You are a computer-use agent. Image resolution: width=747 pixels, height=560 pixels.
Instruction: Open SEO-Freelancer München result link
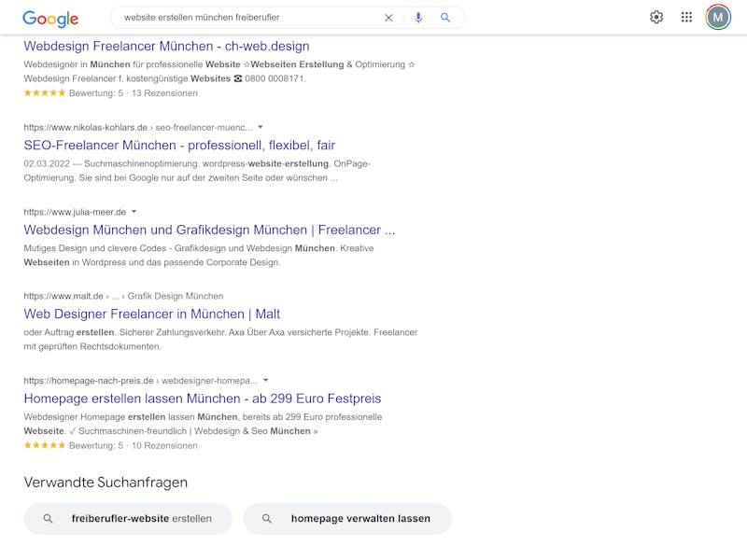[179, 146]
